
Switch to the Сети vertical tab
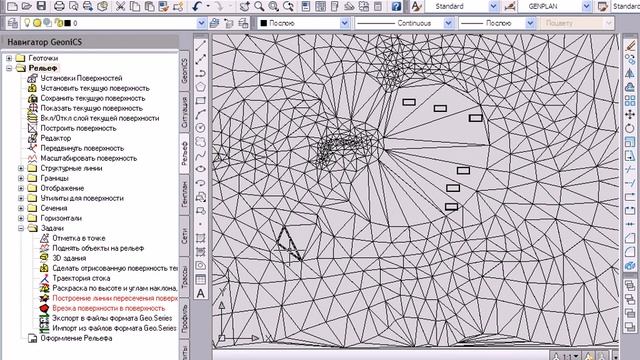pyautogui.click(x=184, y=236)
